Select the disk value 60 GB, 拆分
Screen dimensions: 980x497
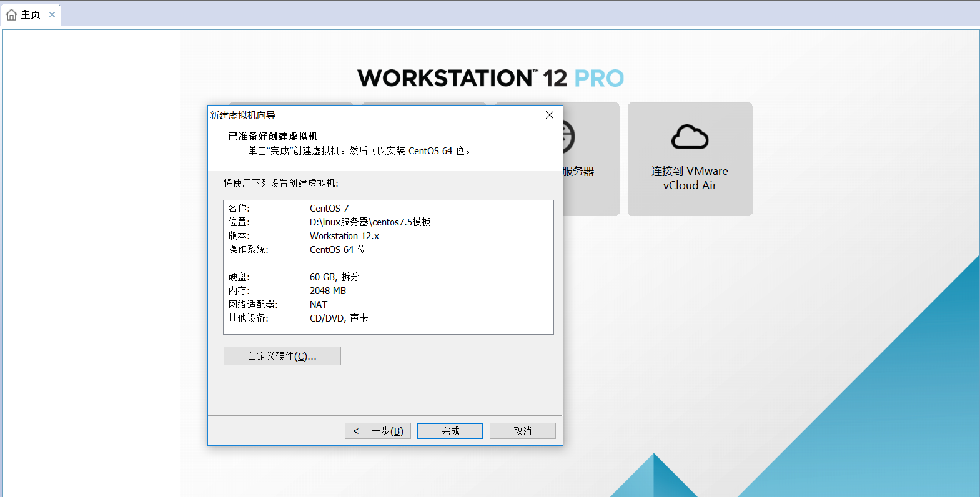click(x=334, y=277)
